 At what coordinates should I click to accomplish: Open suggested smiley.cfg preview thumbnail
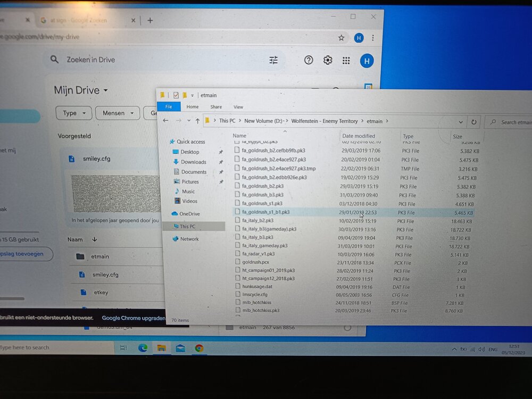[x=116, y=194]
